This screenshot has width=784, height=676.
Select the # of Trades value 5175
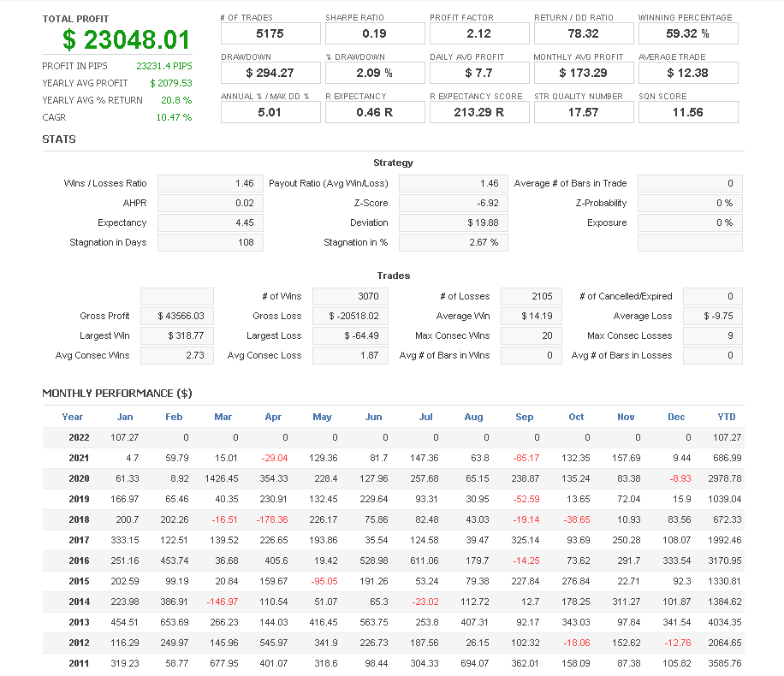pyautogui.click(x=270, y=34)
